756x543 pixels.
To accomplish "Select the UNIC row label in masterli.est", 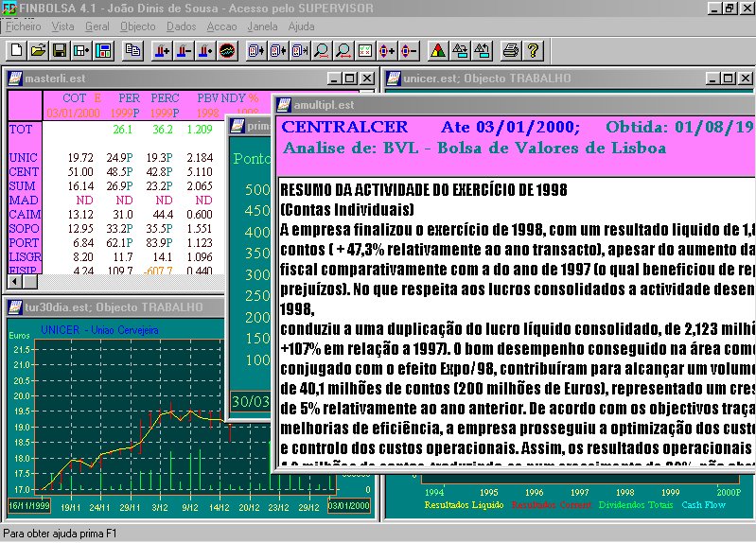I will tap(23, 158).
